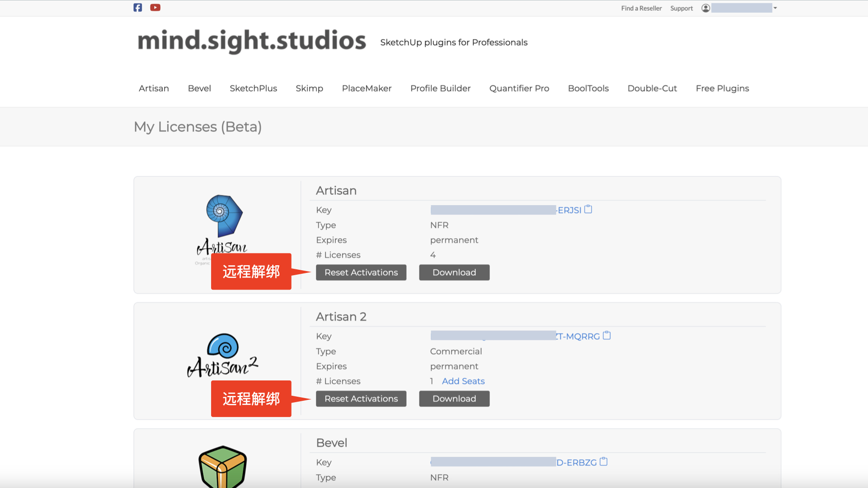Image resolution: width=868 pixels, height=488 pixels.
Task: Open the YouTube channel icon
Action: click(x=155, y=8)
